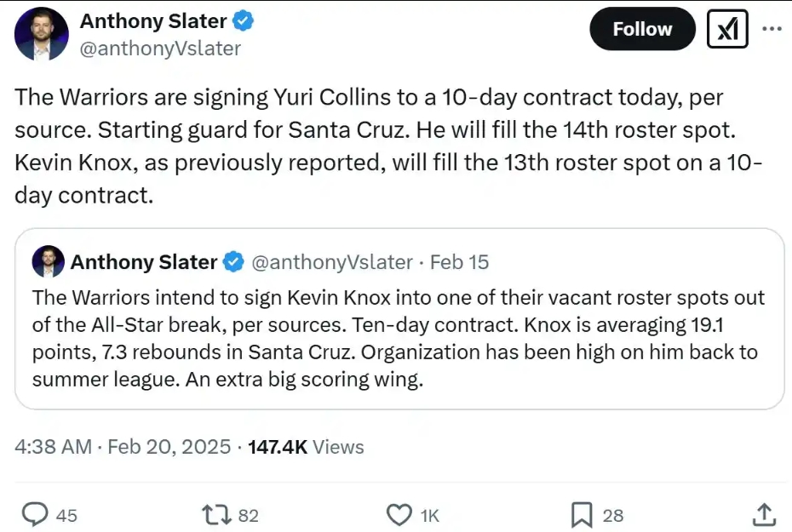Click the quoted tweet's verified badge
This screenshot has height=532, width=792.
pos(232,262)
